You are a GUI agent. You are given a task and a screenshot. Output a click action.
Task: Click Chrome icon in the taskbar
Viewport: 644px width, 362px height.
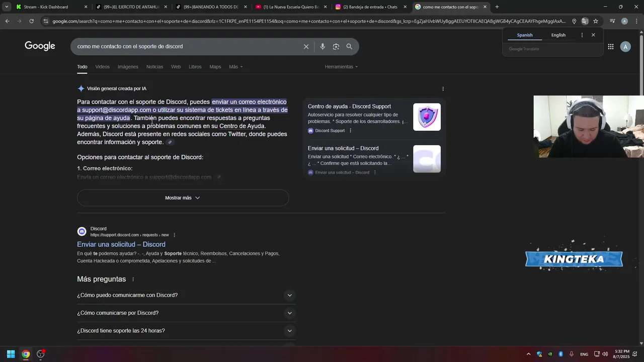click(x=26, y=354)
